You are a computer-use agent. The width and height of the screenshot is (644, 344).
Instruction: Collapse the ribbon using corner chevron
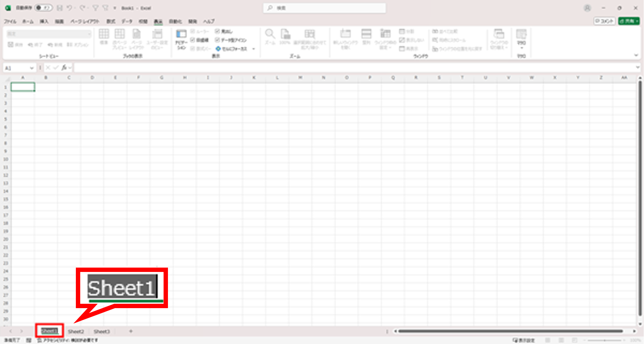[636, 56]
